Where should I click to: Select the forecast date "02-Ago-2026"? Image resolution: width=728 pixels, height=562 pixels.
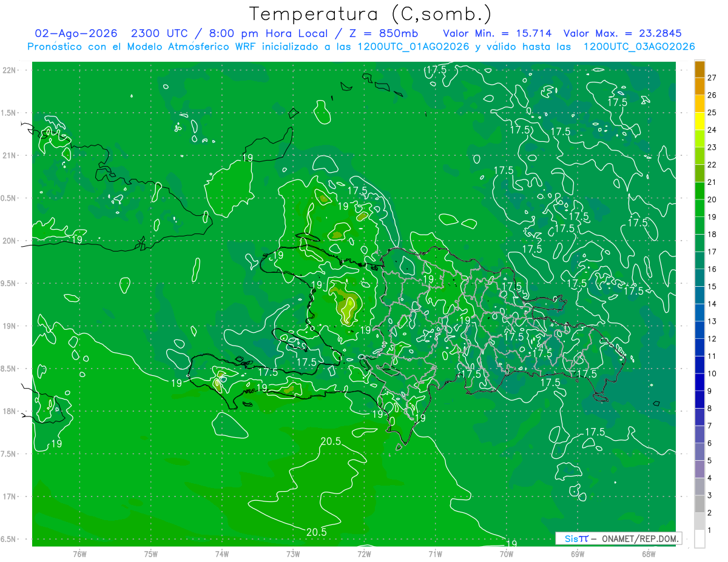click(76, 33)
